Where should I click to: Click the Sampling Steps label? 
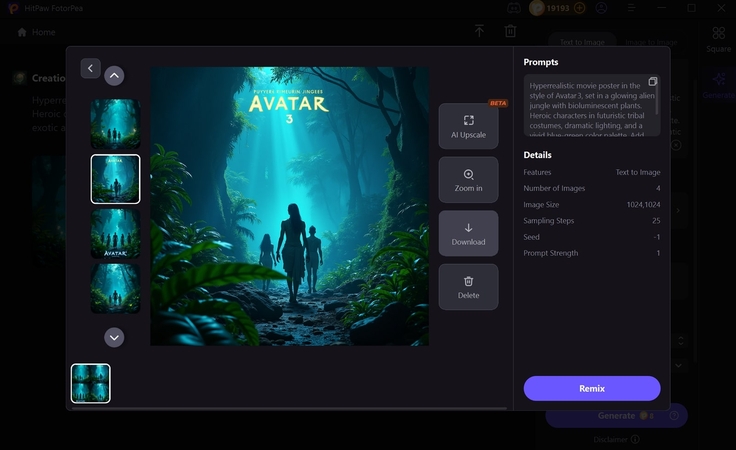(549, 221)
